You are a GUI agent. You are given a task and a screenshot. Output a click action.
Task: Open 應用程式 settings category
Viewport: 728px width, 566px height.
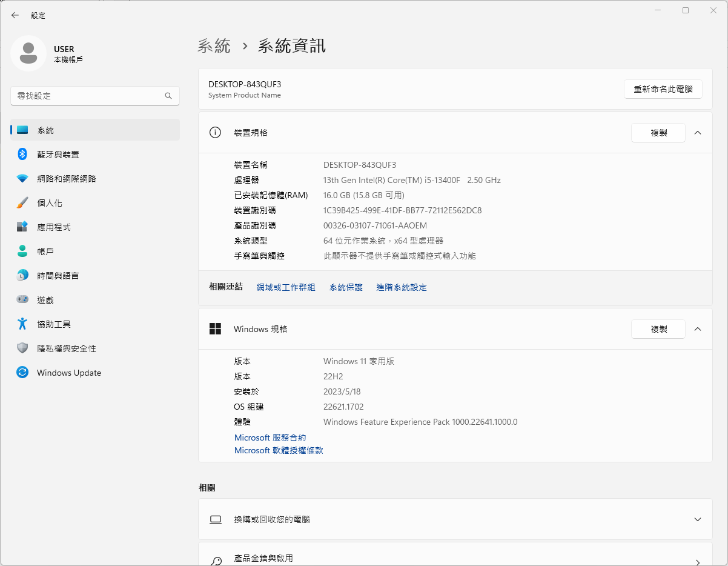click(x=95, y=227)
